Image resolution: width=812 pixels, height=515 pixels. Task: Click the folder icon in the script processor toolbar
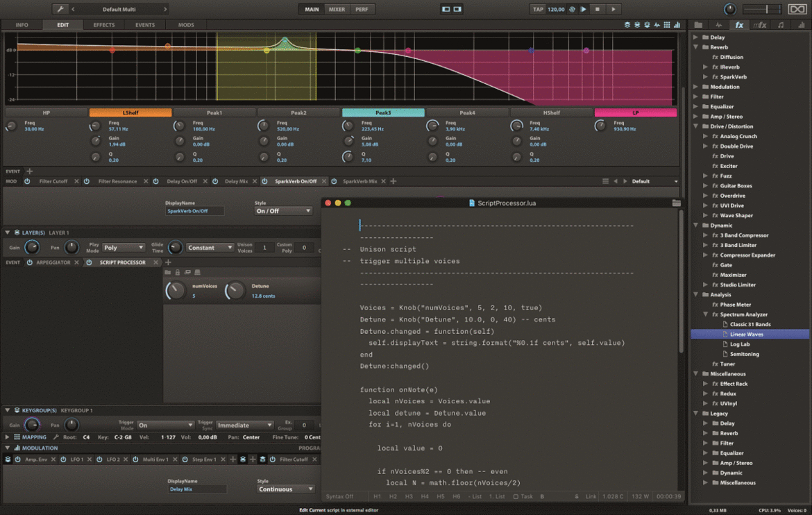pos(168,272)
